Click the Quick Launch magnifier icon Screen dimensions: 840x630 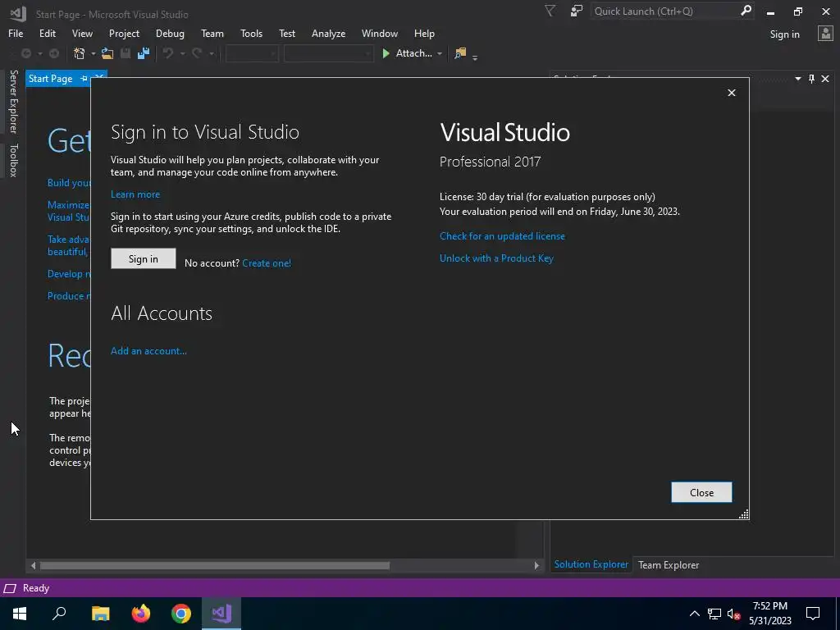pos(746,11)
